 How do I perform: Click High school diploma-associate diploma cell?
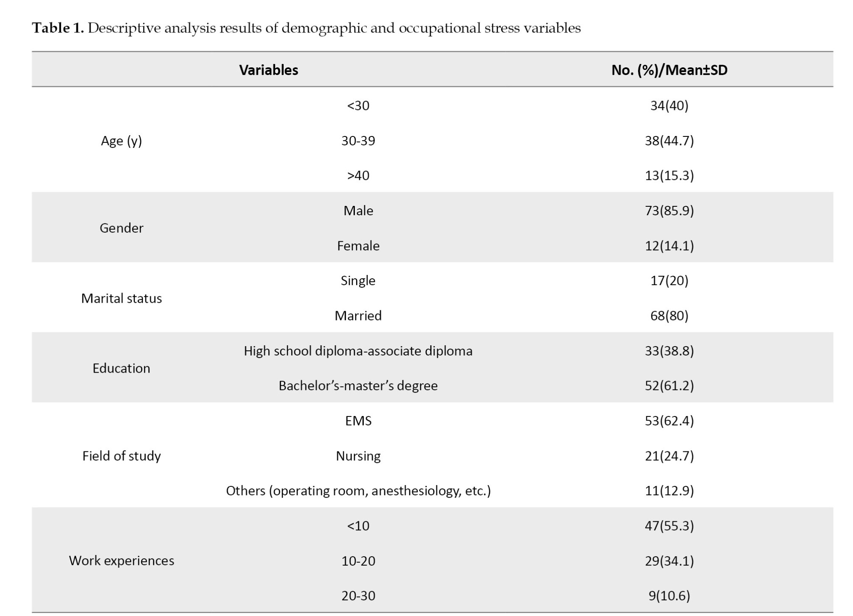[x=358, y=351]
